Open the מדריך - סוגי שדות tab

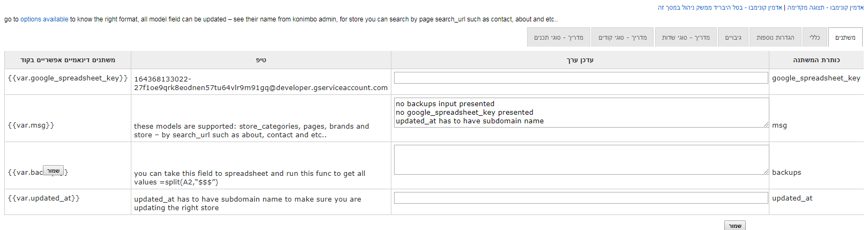point(685,38)
